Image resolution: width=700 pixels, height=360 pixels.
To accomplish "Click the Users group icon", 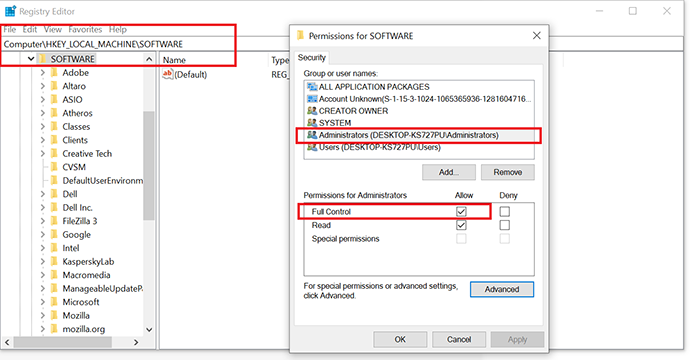I will (x=312, y=147).
